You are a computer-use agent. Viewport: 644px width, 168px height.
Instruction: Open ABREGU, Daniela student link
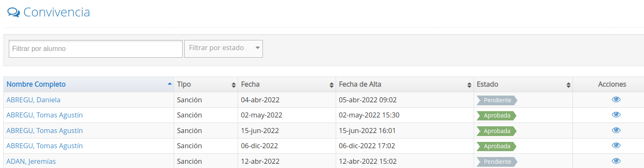click(33, 100)
